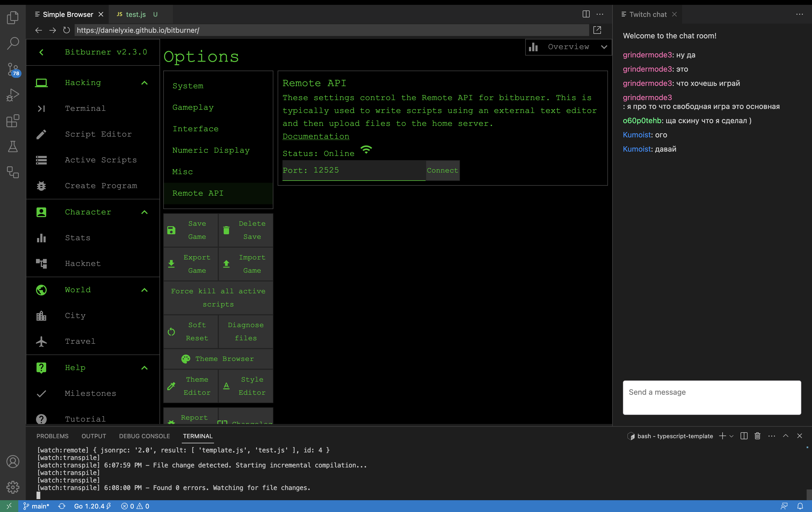
Task: Open page in external browser icon
Action: click(x=597, y=30)
